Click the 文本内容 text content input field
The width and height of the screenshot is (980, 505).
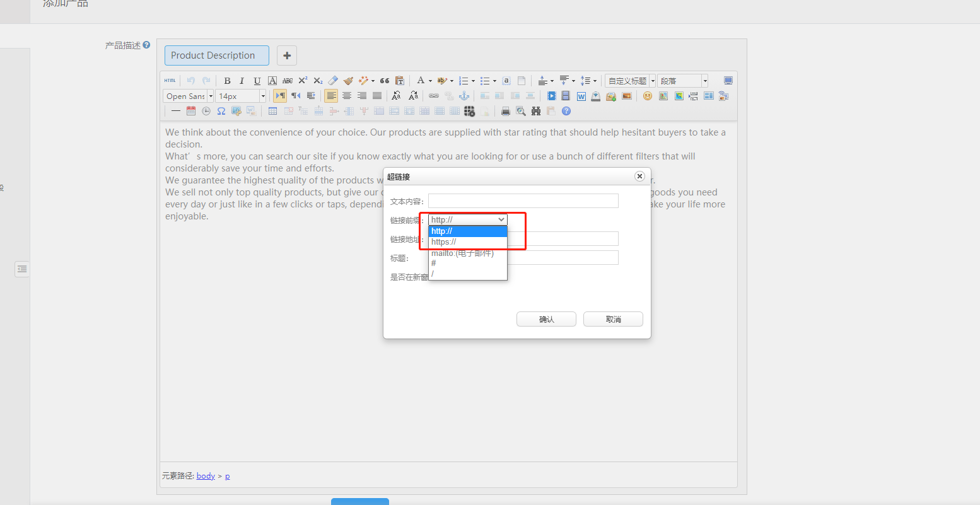(x=523, y=201)
